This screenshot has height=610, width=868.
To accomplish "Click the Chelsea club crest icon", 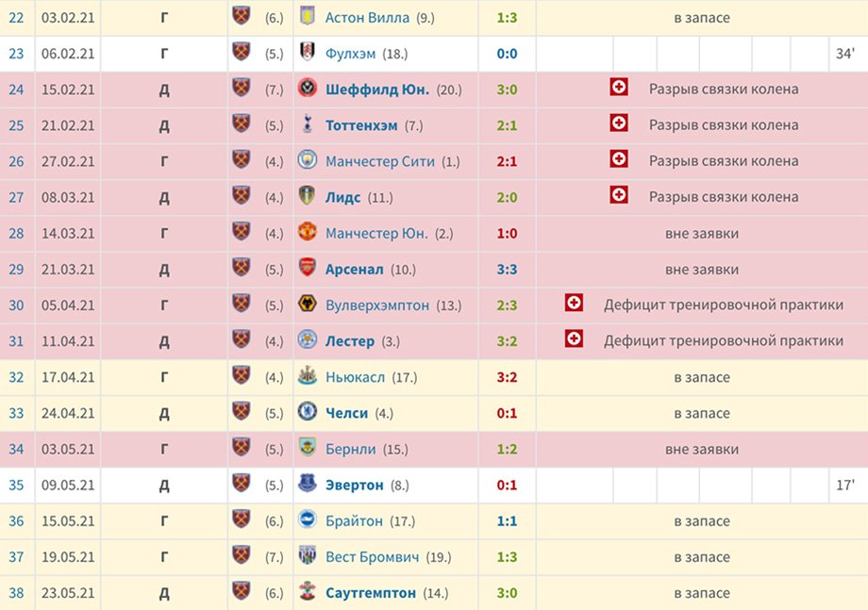I will (x=308, y=411).
